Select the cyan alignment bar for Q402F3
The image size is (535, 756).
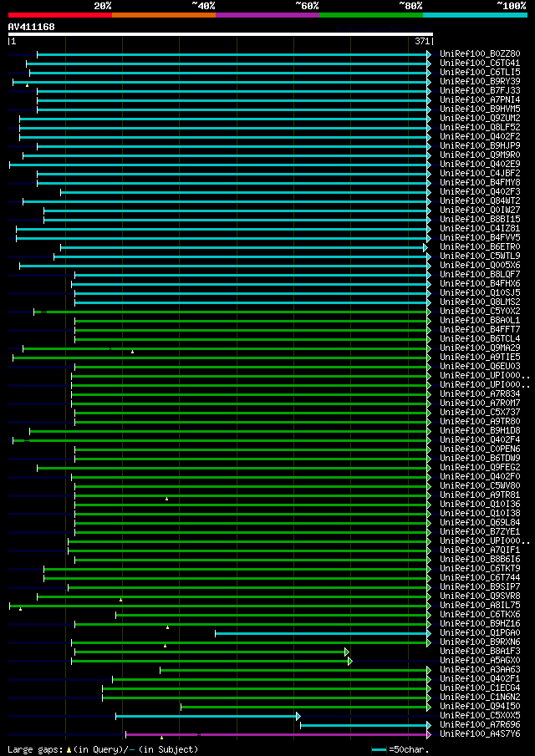244,192
